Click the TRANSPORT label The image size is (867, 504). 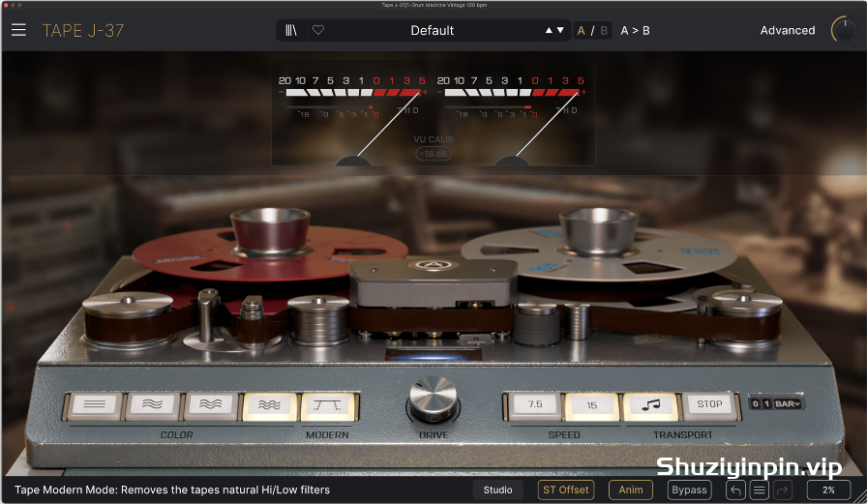683,435
